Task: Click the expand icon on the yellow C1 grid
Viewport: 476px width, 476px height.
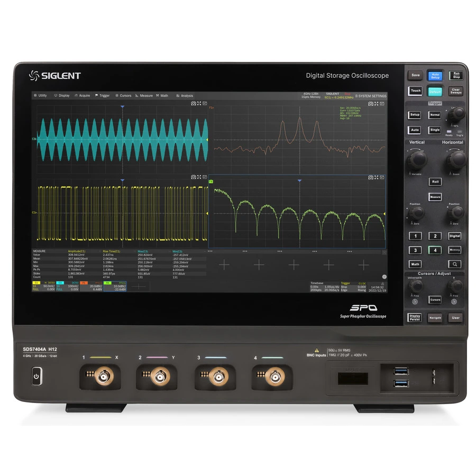Action: pos(198,177)
